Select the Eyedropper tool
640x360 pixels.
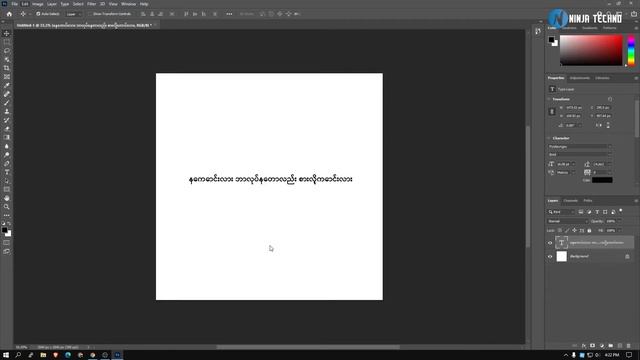point(7,85)
